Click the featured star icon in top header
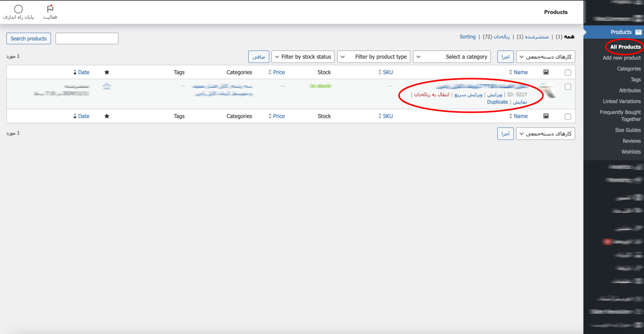Viewport: 644px width, 334px height. click(107, 72)
